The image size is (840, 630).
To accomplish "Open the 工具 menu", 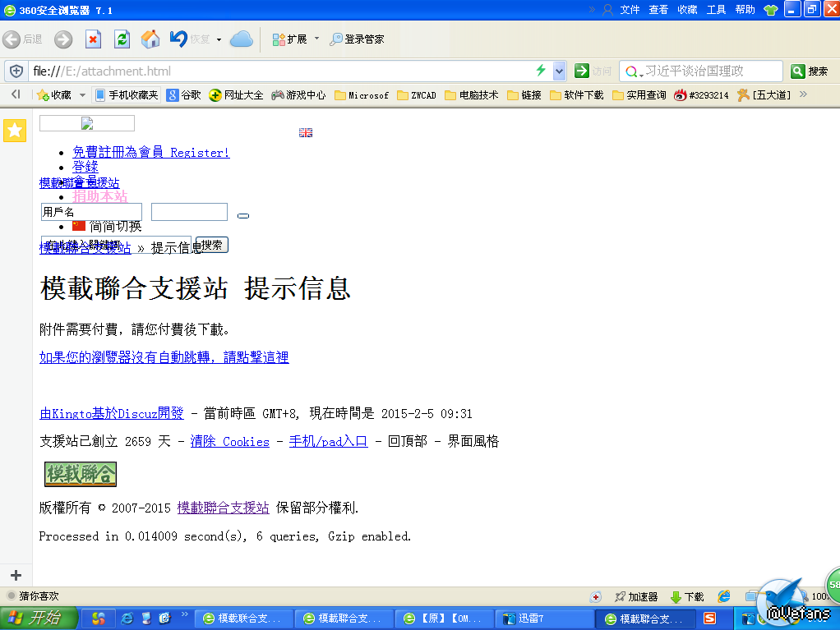I will click(716, 10).
